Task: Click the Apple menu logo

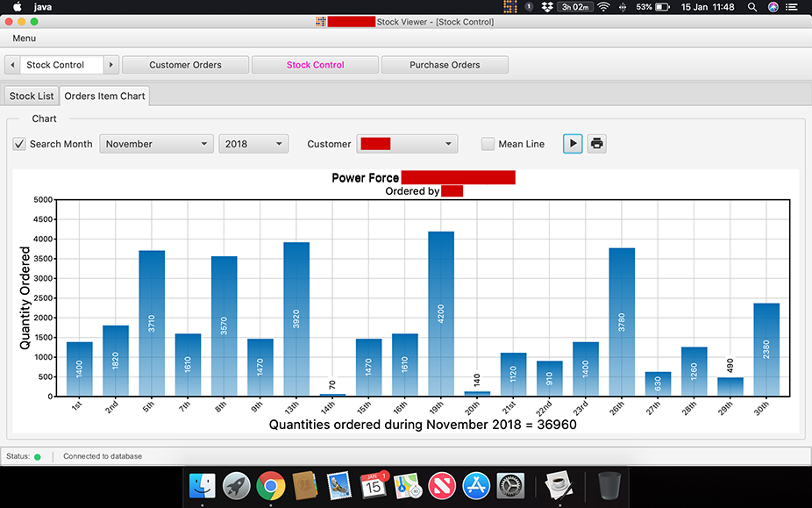Action: point(17,7)
